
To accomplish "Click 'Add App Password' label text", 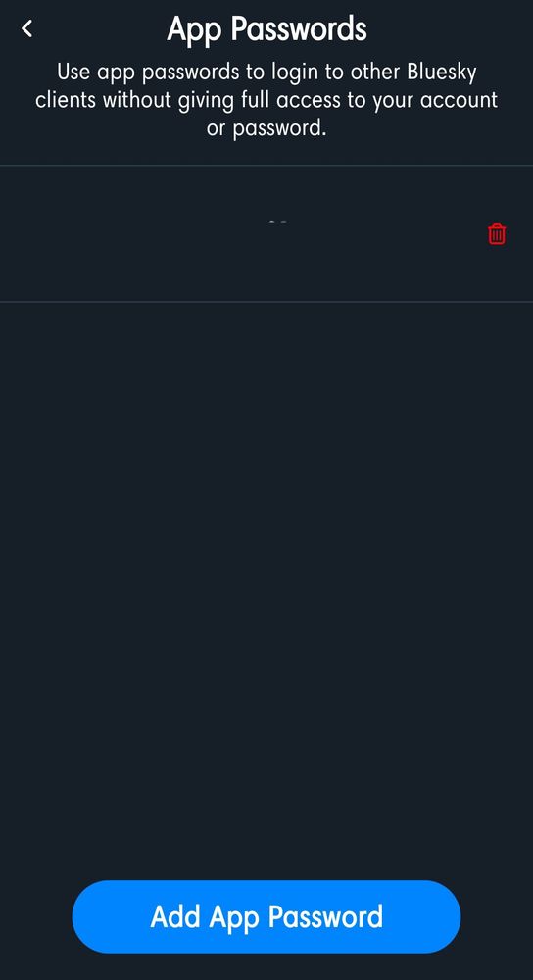I will (266, 917).
